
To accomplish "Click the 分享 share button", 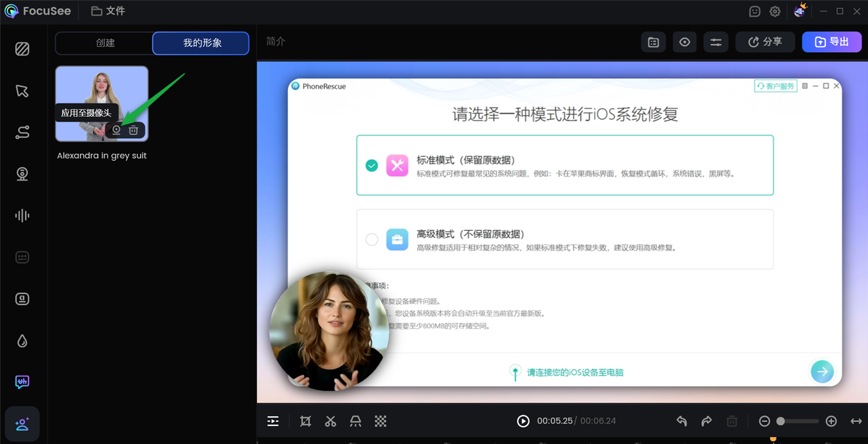I will click(765, 42).
